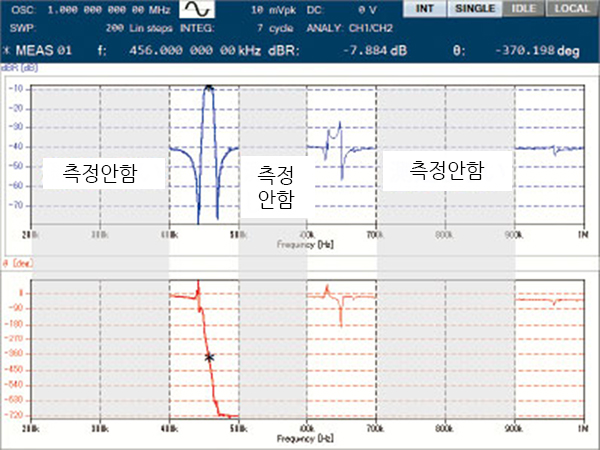This screenshot has width=600, height=450.
Task: Click the INT status button
Action: coord(424,8)
